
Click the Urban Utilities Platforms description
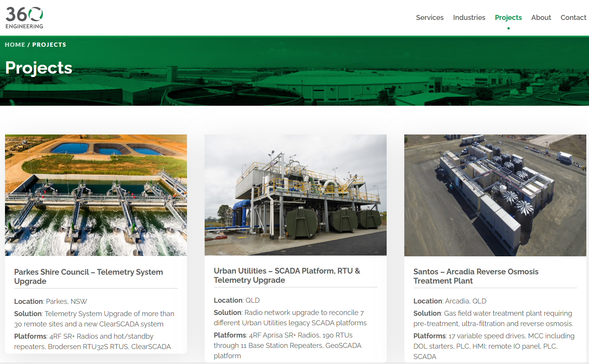[x=288, y=345]
